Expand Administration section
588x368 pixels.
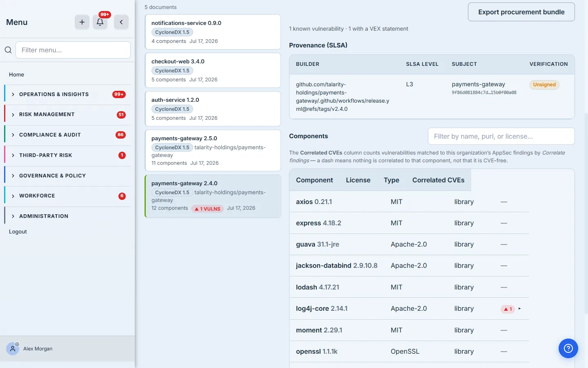[x=68, y=216]
